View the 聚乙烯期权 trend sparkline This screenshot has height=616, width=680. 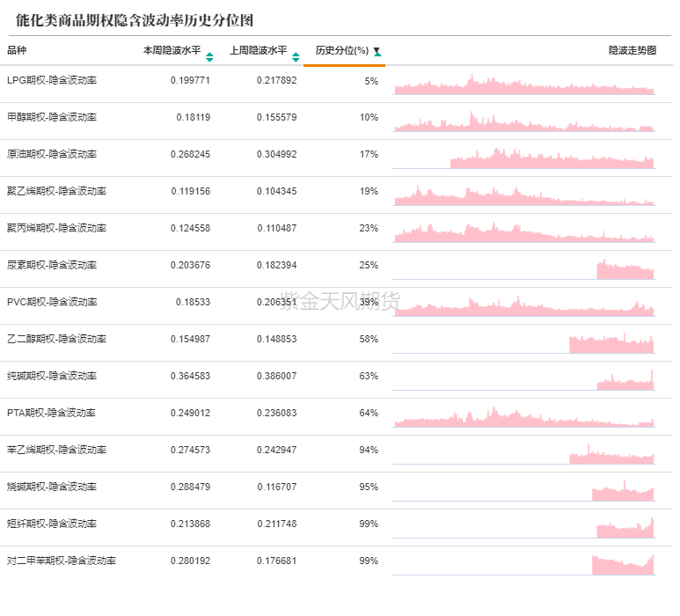click(x=524, y=194)
